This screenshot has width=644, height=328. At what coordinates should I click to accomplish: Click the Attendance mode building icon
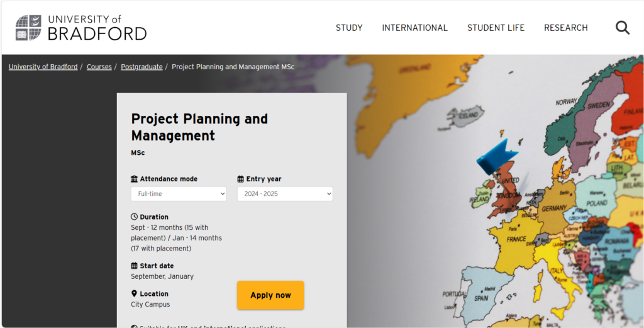pos(135,179)
